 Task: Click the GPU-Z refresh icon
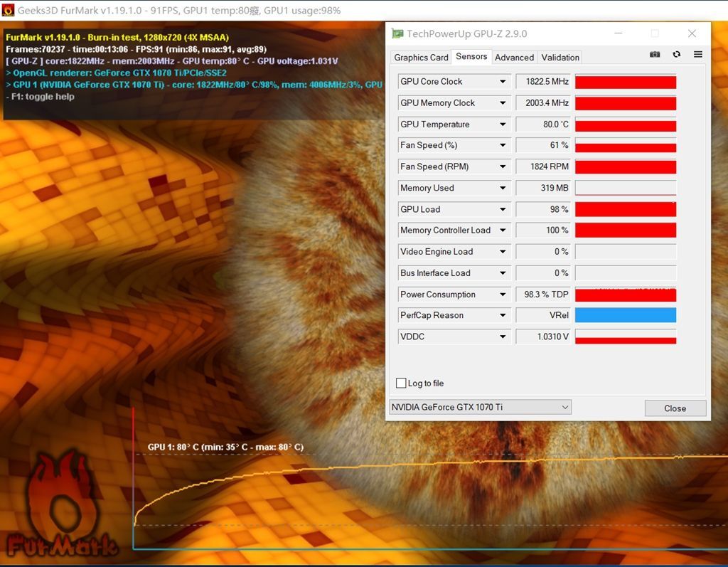tap(677, 54)
